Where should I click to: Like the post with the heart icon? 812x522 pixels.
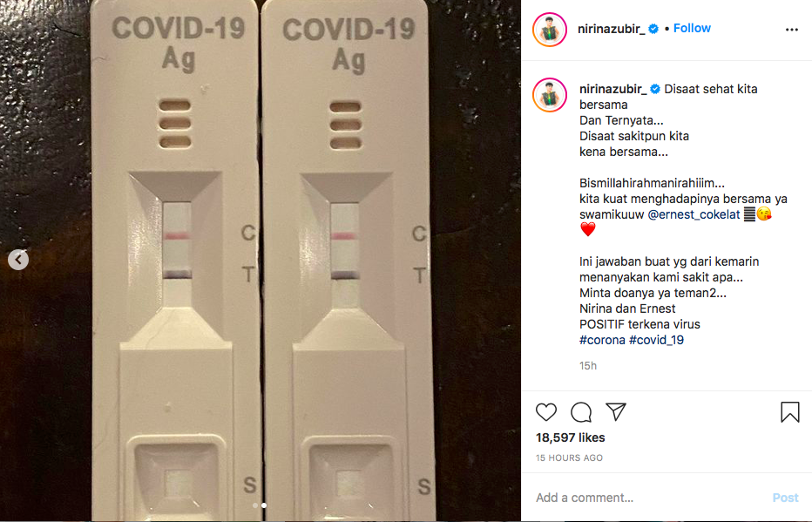[x=545, y=412]
